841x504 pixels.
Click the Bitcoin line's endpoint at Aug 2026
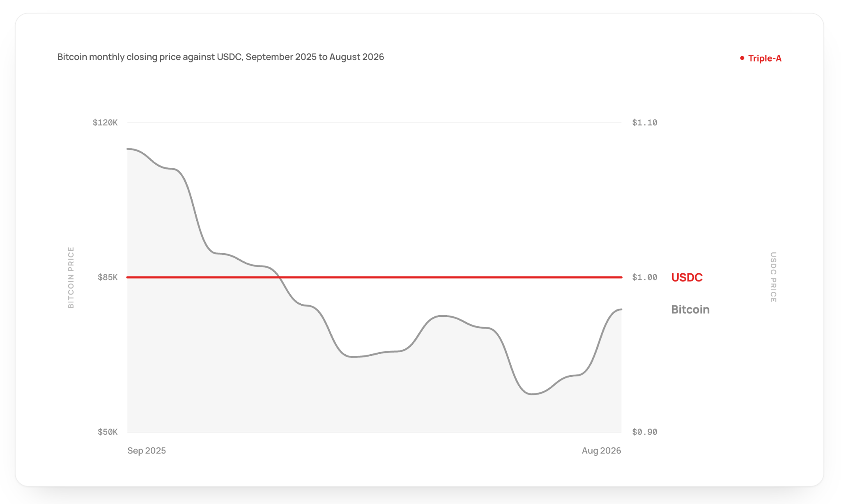(621, 309)
